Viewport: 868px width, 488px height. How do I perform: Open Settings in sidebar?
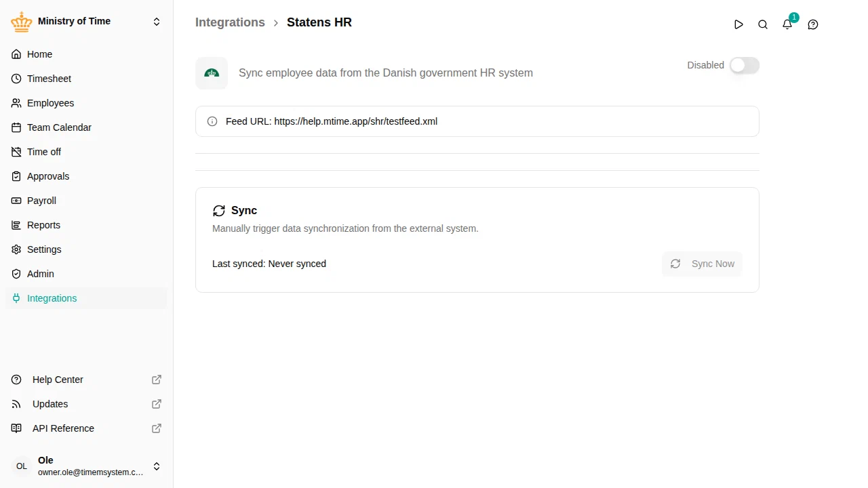click(86, 249)
